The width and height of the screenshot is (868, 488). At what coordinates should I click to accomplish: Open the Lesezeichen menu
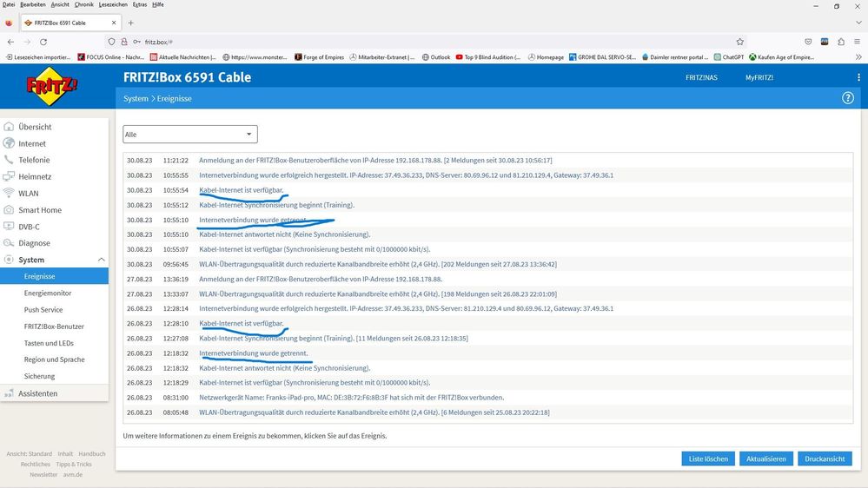[113, 4]
